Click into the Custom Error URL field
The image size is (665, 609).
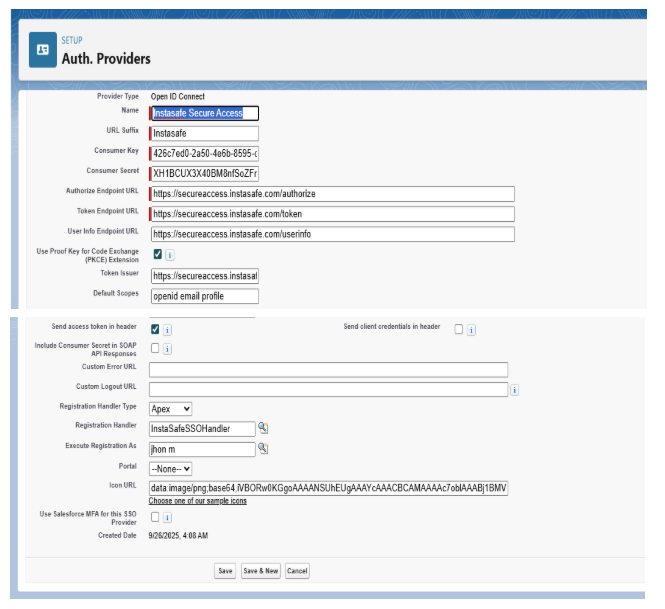point(328,370)
